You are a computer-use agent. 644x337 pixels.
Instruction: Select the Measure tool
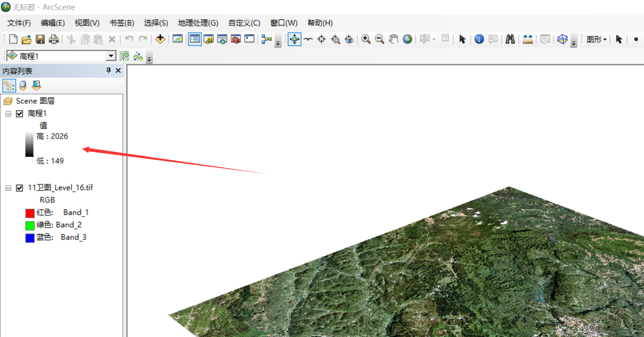(527, 39)
